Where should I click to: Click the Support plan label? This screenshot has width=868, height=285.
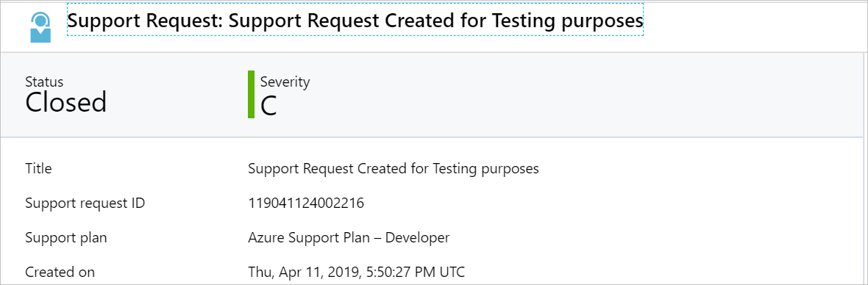coord(66,237)
